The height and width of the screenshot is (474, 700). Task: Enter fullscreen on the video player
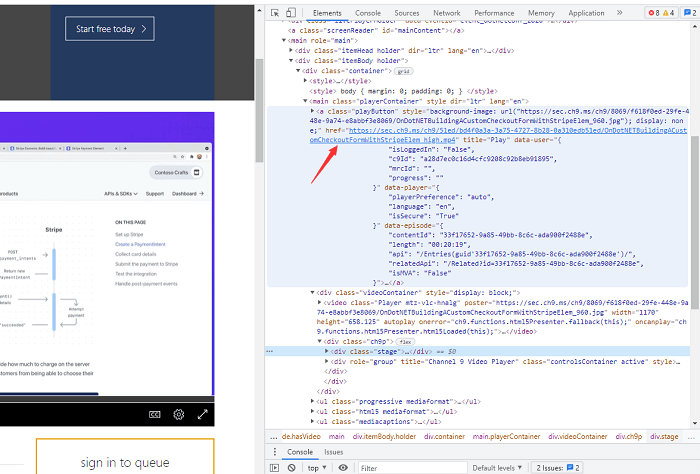coord(203,414)
